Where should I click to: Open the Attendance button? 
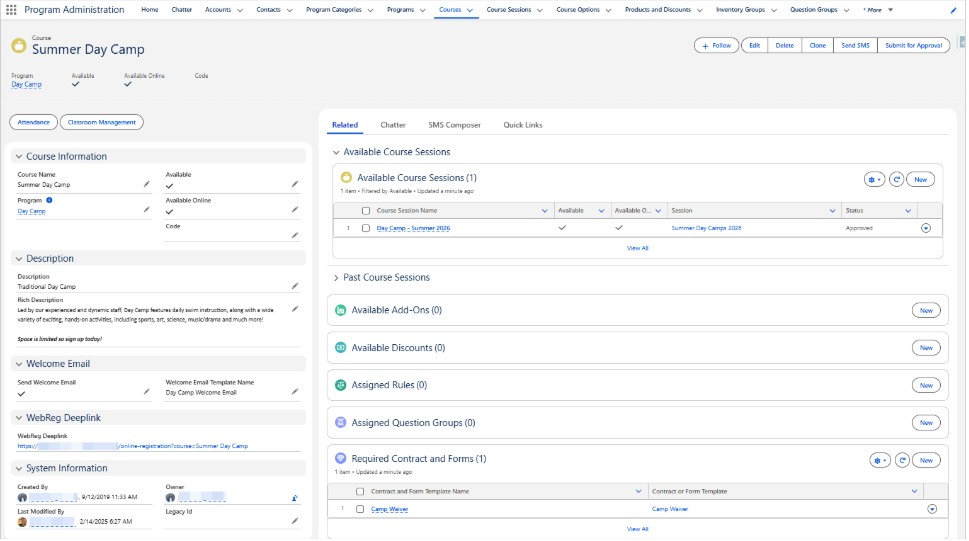33,122
